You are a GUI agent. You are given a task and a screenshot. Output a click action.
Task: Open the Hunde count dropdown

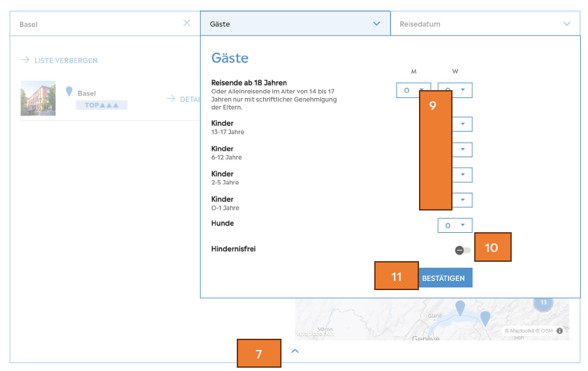455,226
